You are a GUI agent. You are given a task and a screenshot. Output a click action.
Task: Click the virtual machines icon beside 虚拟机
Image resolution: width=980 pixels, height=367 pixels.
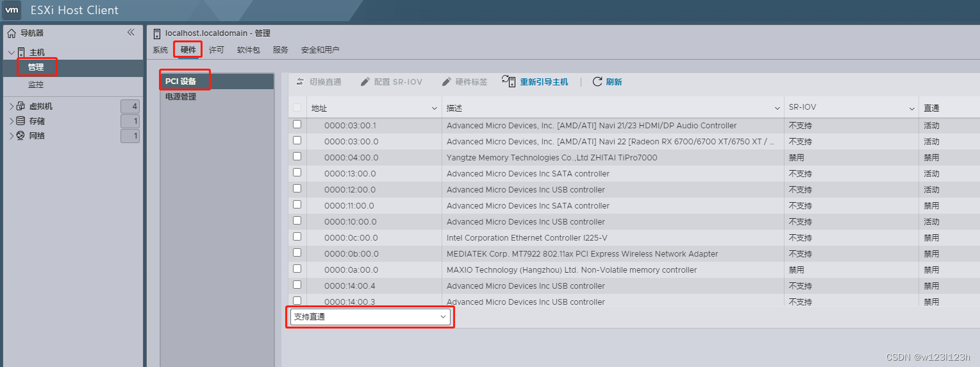click(x=21, y=107)
